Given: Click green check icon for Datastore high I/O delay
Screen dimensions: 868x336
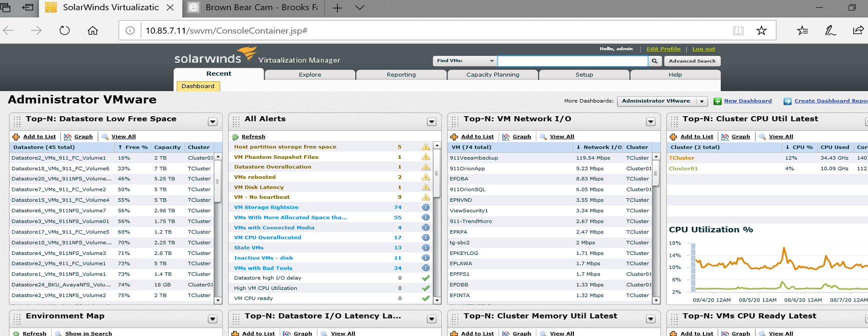Looking at the screenshot, I should (x=426, y=278).
